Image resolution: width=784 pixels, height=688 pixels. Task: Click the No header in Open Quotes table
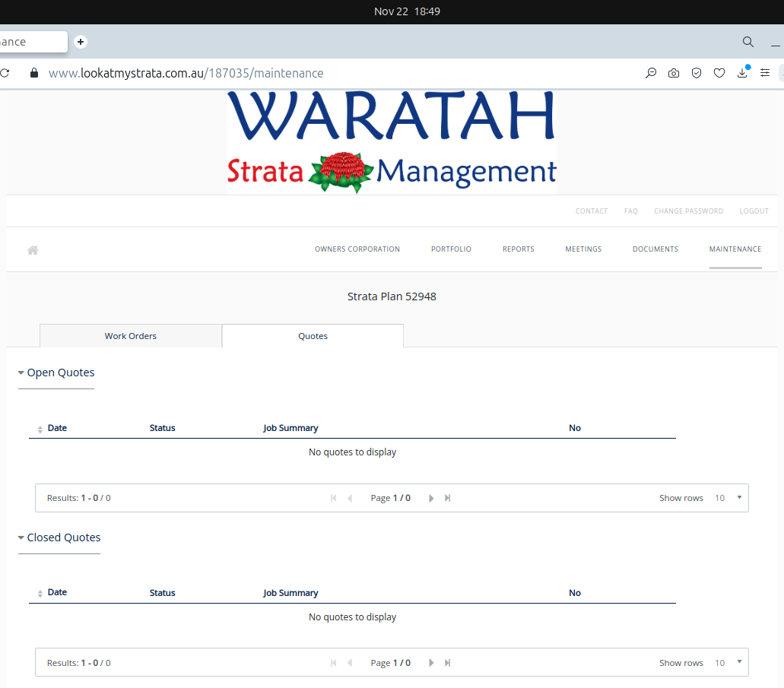[x=574, y=428]
